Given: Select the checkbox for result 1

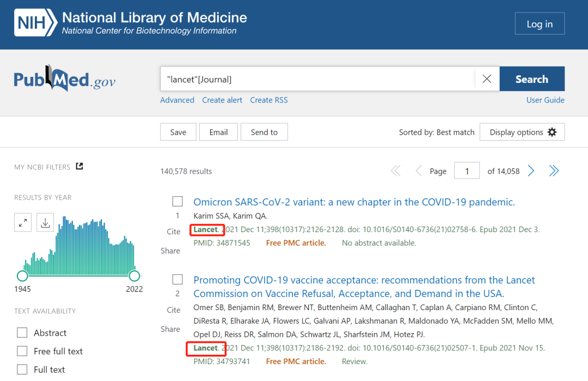Looking at the screenshot, I should point(177,201).
